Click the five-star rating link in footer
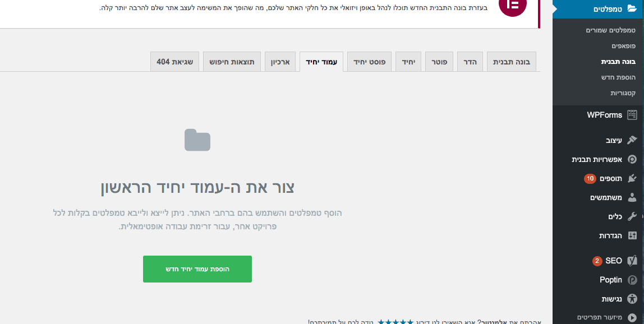This screenshot has height=324, width=644. [x=396, y=322]
